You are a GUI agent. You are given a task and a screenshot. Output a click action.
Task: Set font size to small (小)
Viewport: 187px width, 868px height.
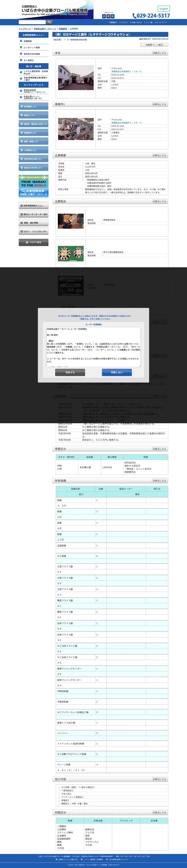tap(104, 16)
